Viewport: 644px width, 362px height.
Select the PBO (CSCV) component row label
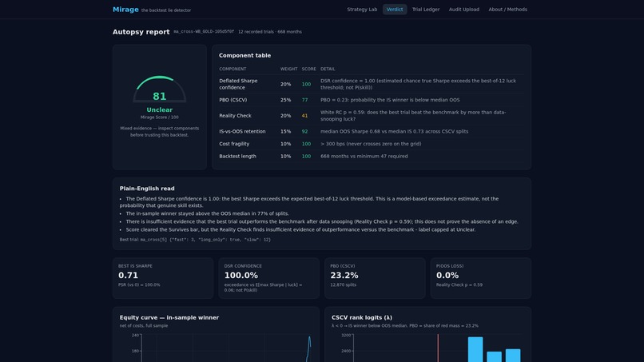coord(233,100)
